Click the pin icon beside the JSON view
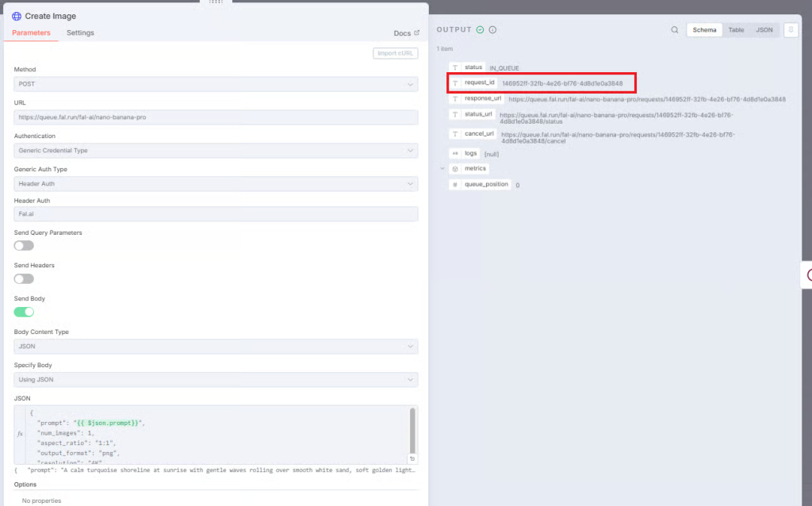 [x=791, y=30]
